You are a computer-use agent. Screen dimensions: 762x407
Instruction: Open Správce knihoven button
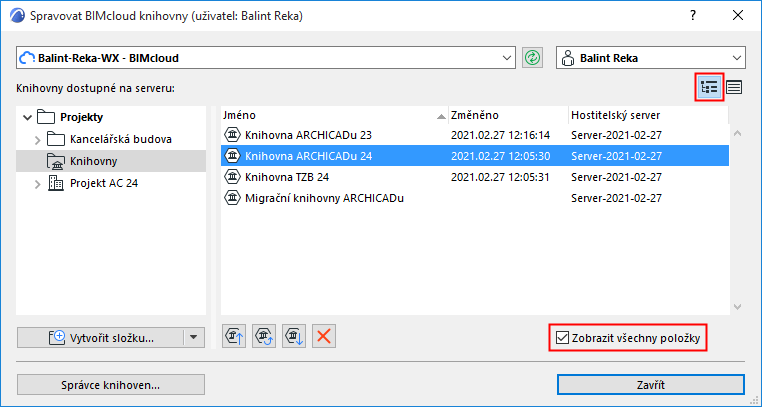[111, 385]
